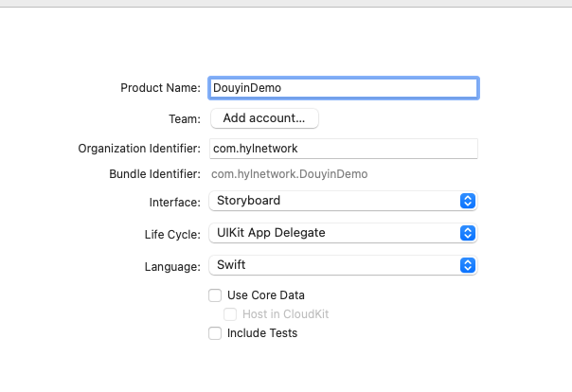Focus the Product Name field containing DouyinDemo
572x392 pixels.
[x=343, y=88]
